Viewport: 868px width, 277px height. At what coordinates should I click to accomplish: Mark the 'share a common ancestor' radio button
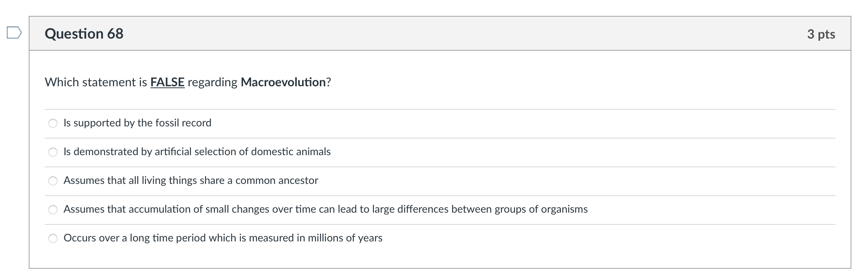(x=53, y=181)
